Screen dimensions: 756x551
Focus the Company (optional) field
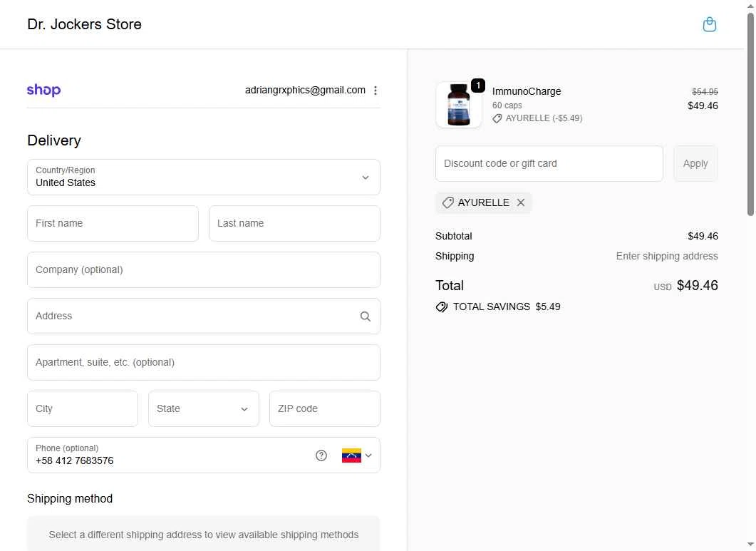coord(204,269)
